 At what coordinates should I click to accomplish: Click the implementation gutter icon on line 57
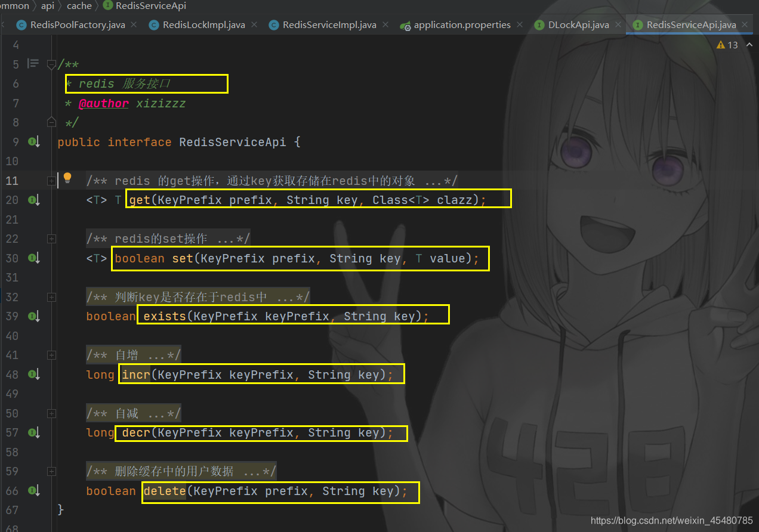[33, 432]
